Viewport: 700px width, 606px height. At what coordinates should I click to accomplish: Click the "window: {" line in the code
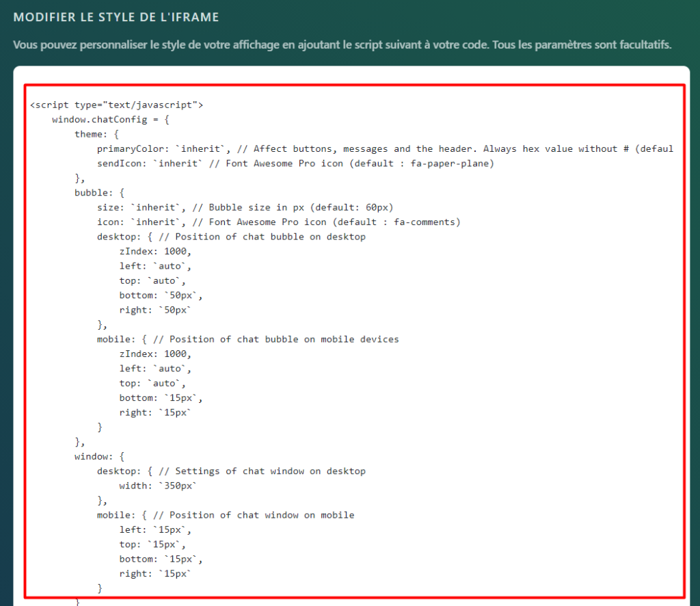pyautogui.click(x=100, y=456)
